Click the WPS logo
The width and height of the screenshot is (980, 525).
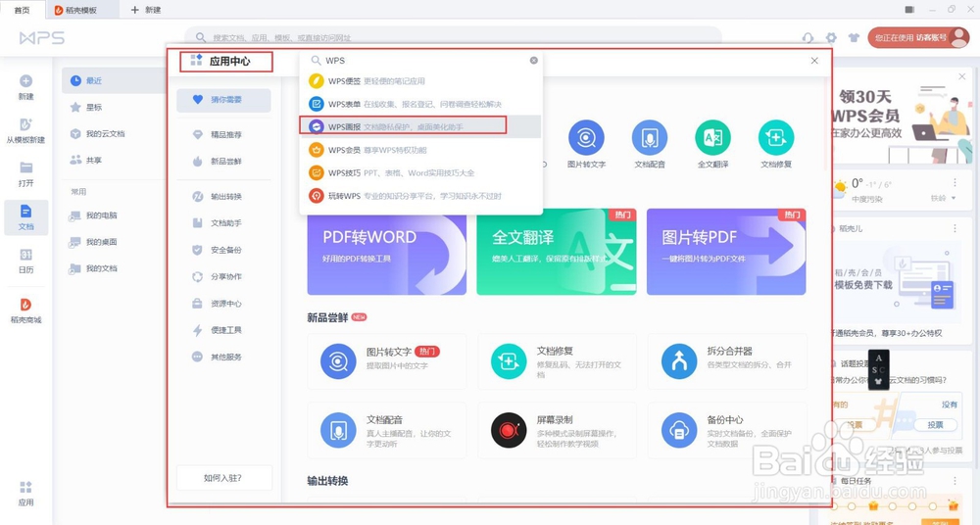point(42,38)
